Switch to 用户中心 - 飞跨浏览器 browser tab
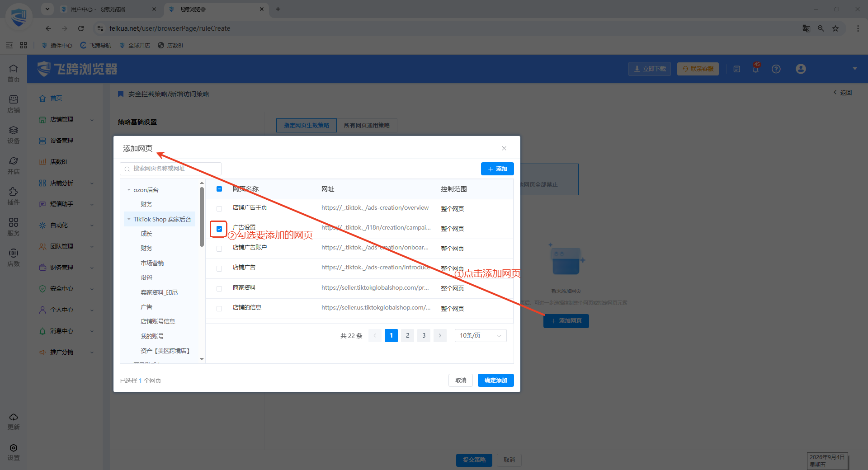 click(x=108, y=9)
